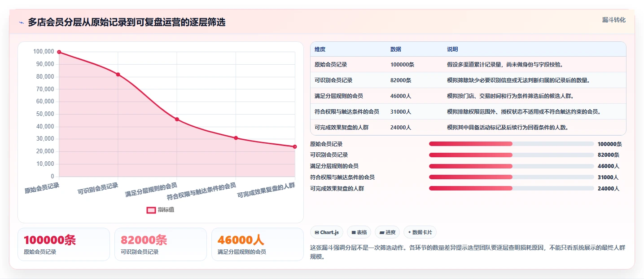Click the y-axis label 50,000
644x279 pixels.
[45, 114]
